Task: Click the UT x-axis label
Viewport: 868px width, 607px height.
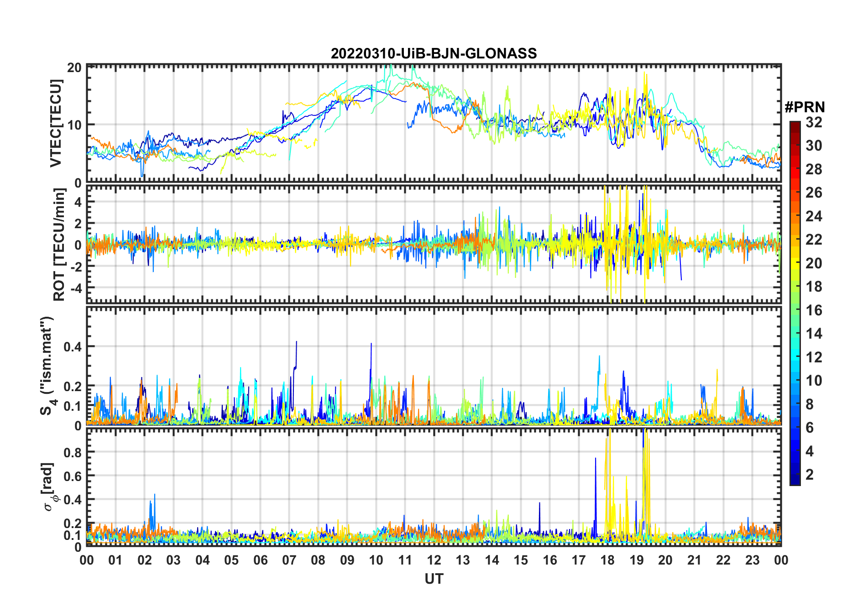Action: tap(434, 579)
